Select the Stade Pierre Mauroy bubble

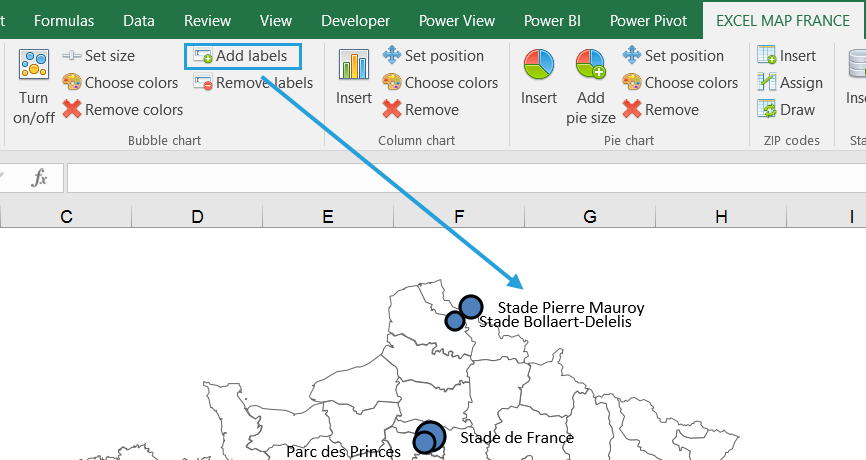[x=471, y=306]
